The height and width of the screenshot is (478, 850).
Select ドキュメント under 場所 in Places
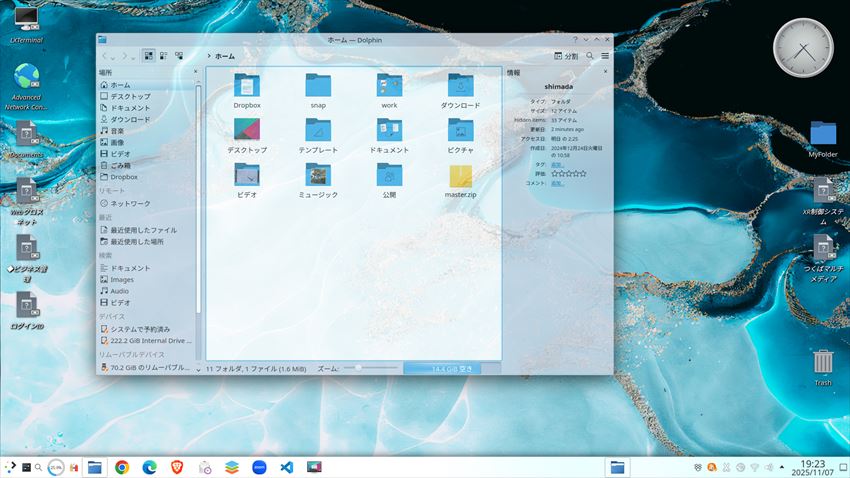click(146, 108)
